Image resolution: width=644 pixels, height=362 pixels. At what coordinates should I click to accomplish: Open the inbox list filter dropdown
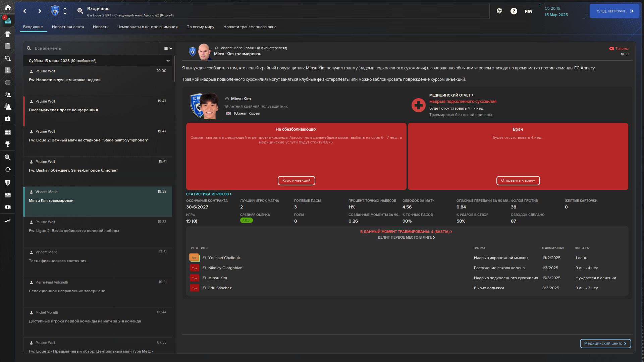tap(168, 48)
